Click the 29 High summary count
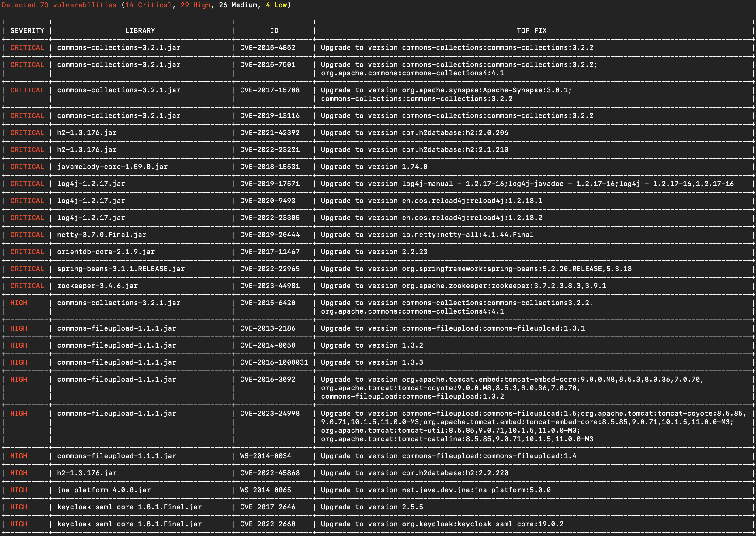Screen dimensions: 756x536 pyautogui.click(x=196, y=5)
